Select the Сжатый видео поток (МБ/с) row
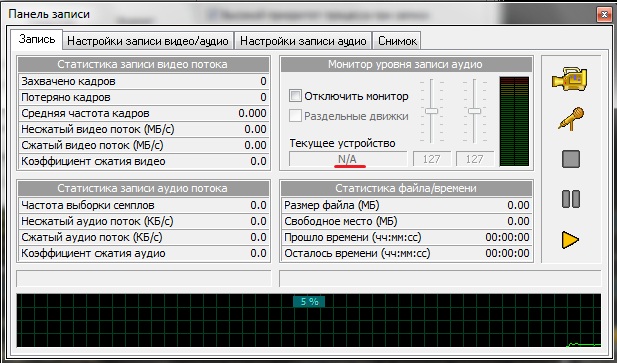The width and height of the screenshot is (617, 363). 144,145
